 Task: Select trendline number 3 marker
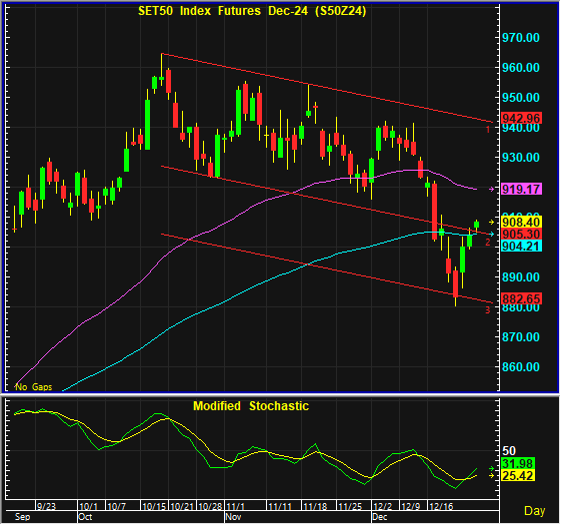pyautogui.click(x=488, y=310)
